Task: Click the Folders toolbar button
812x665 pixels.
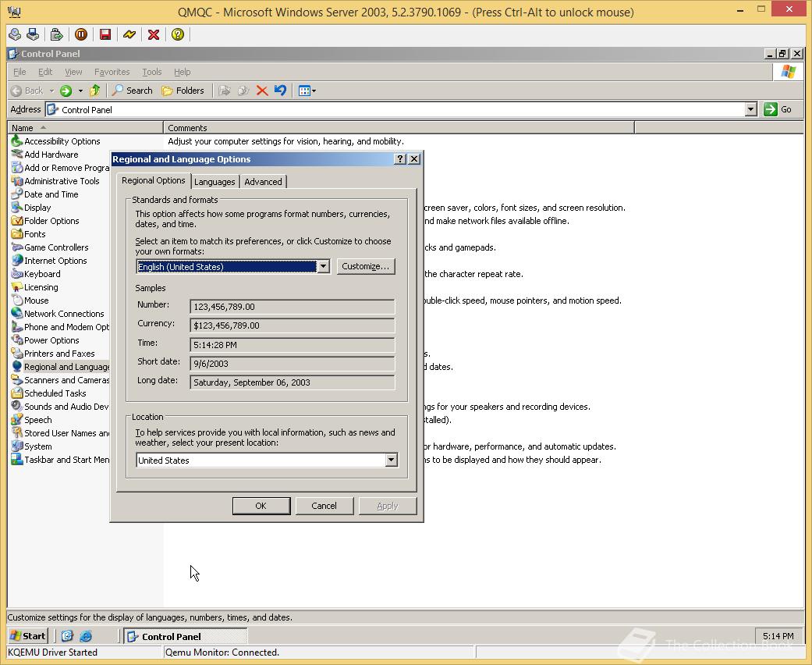Action: point(183,91)
